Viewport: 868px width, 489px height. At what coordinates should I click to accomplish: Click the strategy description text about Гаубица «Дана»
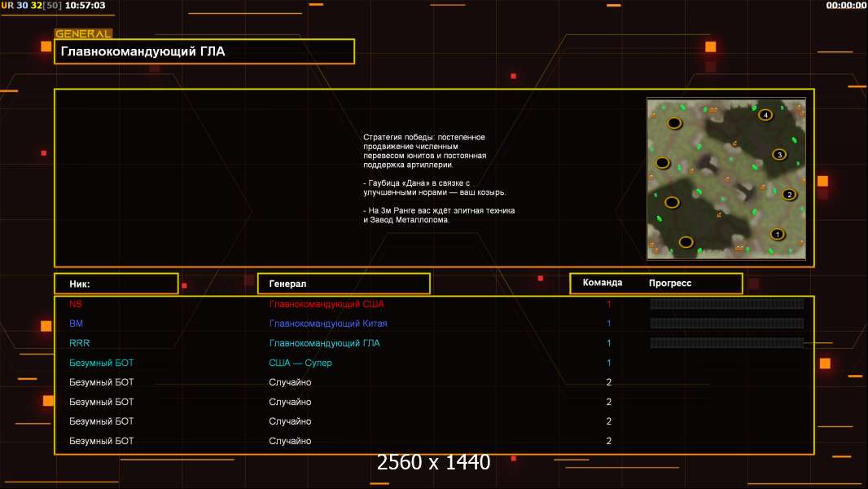pos(435,187)
